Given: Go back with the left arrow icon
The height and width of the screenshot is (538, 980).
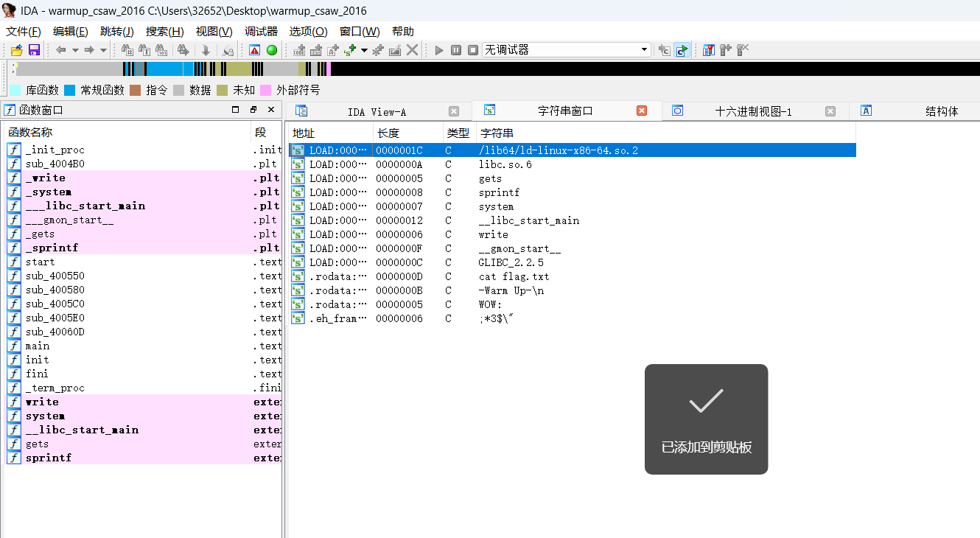Looking at the screenshot, I should pyautogui.click(x=61, y=50).
